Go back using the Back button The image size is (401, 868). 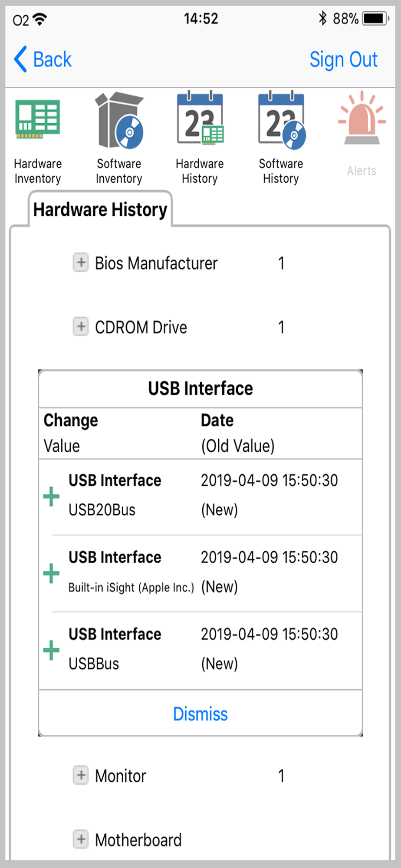52,59
